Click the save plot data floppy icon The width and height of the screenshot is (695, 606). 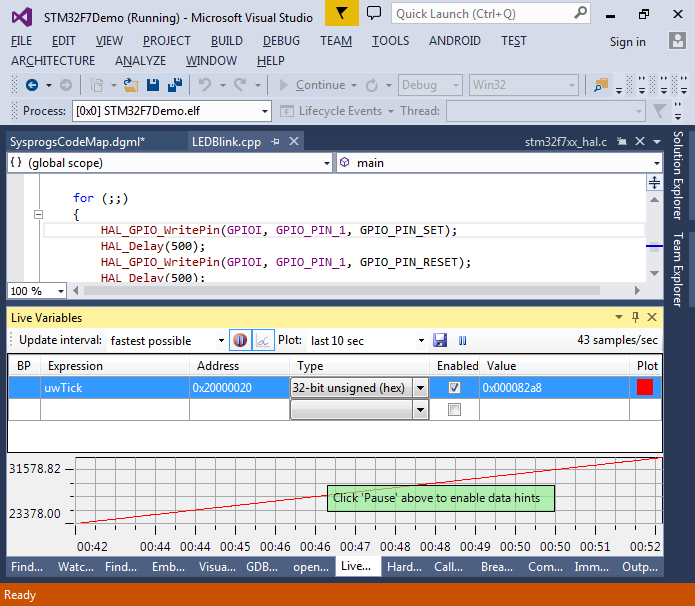coord(440,340)
